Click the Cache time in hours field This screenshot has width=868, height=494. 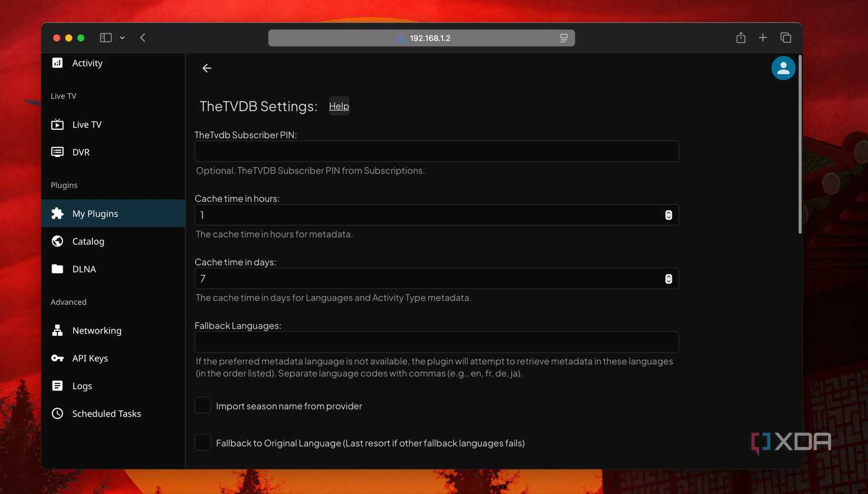coord(436,215)
